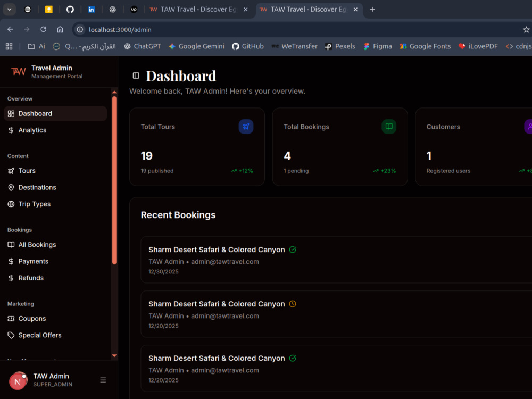Click the blue plane icon on Total Tours card

click(246, 127)
